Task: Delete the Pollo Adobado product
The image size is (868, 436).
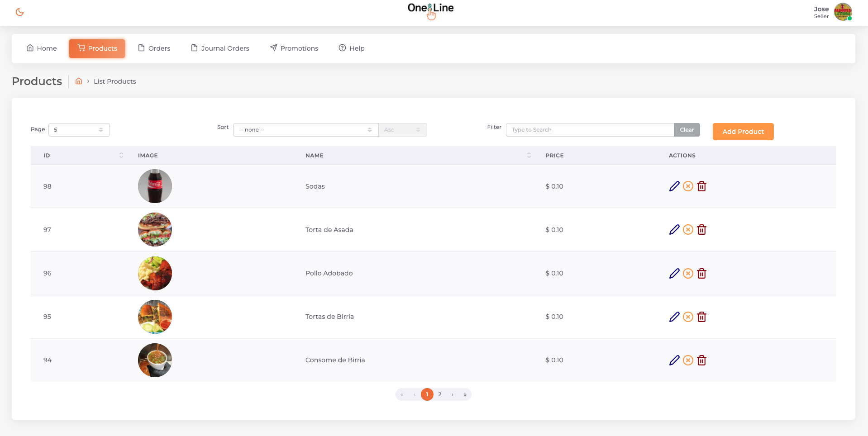Action: 701,274
